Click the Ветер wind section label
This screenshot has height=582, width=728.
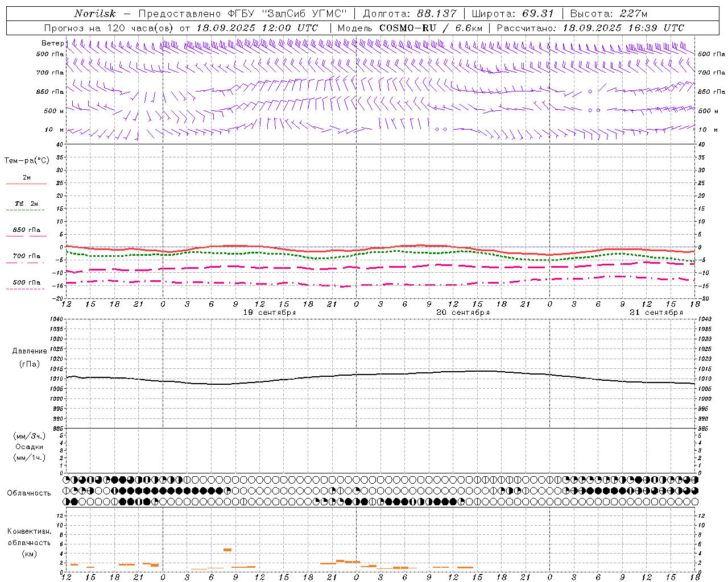[x=52, y=43]
